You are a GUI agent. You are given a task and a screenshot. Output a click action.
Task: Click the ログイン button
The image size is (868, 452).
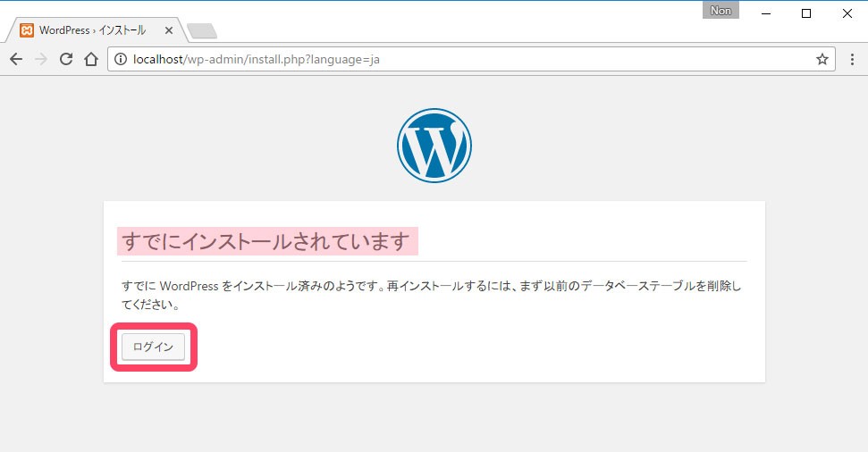point(154,347)
